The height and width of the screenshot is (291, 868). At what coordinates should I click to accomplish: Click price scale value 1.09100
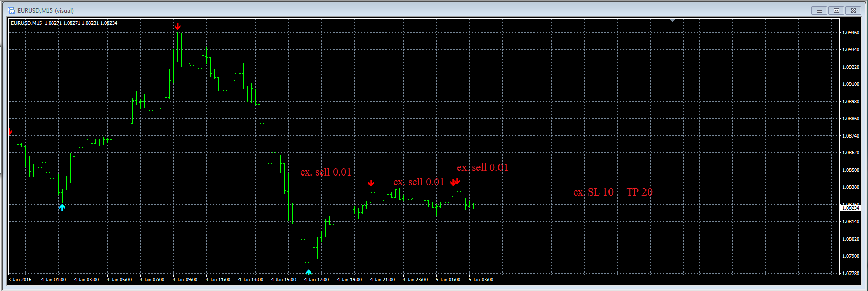851,84
